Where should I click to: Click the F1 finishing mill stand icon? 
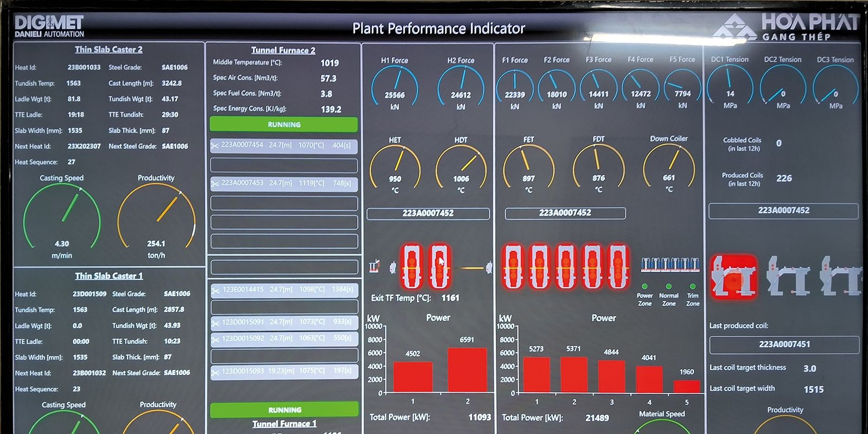(513, 266)
